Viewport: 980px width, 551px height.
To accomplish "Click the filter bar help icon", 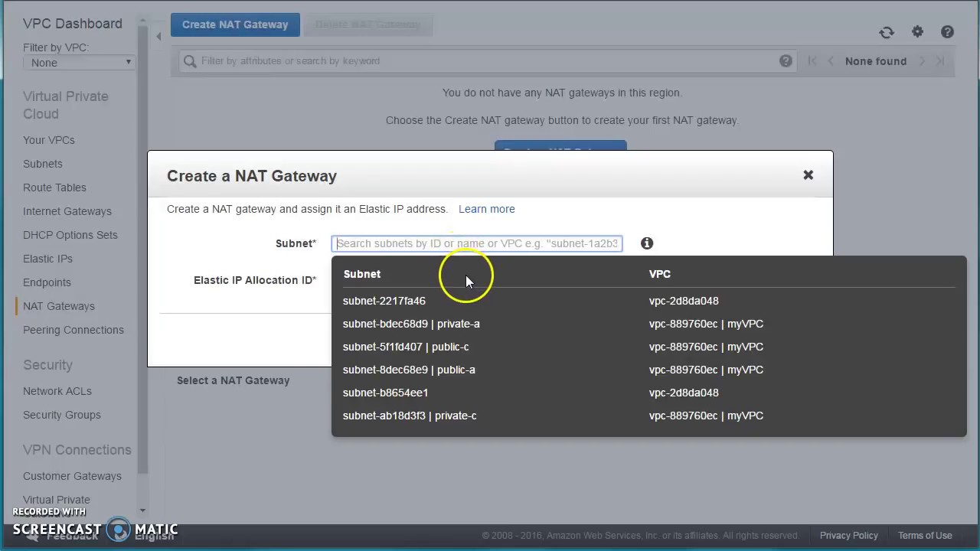I will 786,61.
